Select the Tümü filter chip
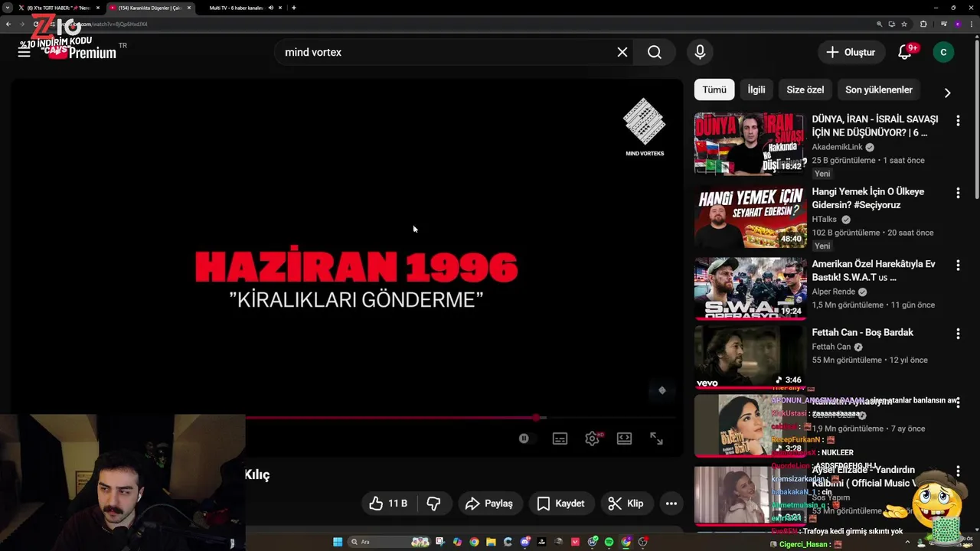 point(714,90)
